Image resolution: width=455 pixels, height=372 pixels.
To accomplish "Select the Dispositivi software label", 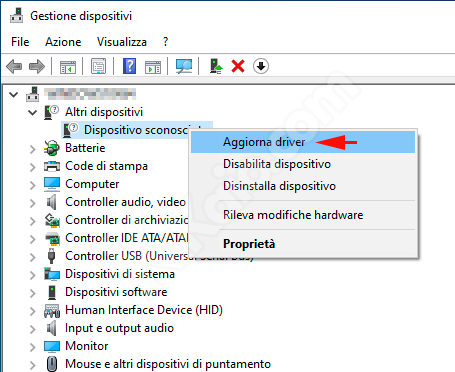I will (116, 292).
